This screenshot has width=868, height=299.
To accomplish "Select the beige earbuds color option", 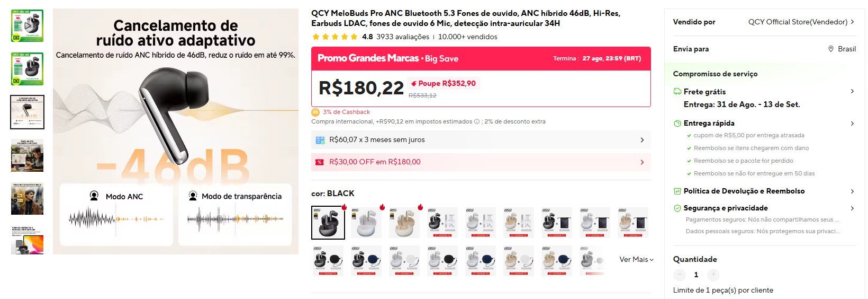I will (x=404, y=223).
